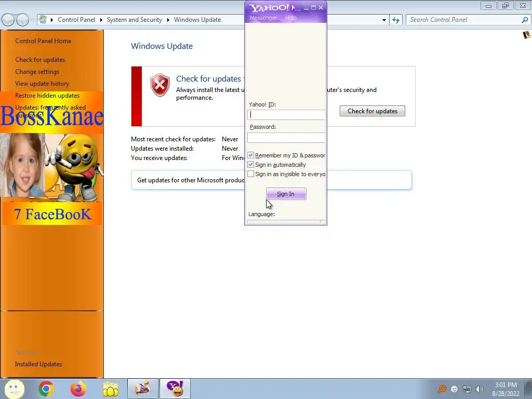Viewport: 532px width, 399px height.
Task: Click the search magnifier icon
Action: click(x=525, y=20)
